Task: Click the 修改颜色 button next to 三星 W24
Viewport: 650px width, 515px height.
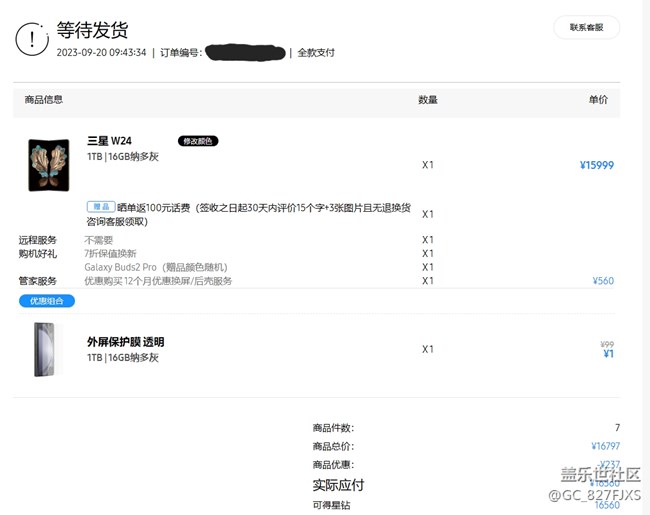Action: pos(198,141)
